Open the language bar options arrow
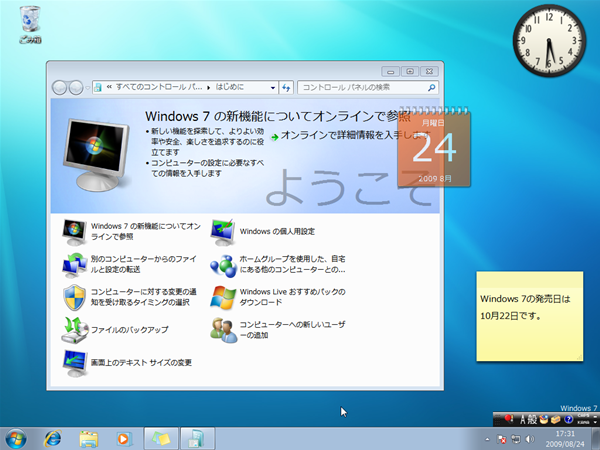This screenshot has height=450, width=600. click(x=595, y=422)
